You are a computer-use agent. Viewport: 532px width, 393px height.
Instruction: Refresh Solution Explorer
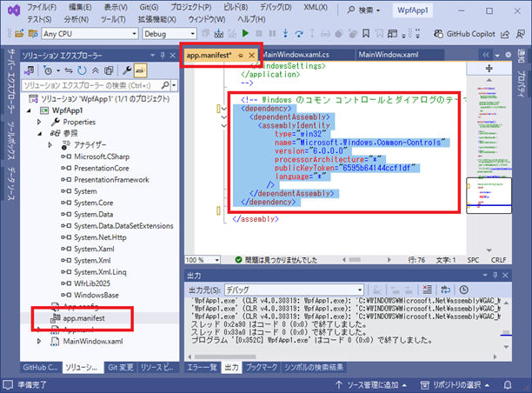82,70
